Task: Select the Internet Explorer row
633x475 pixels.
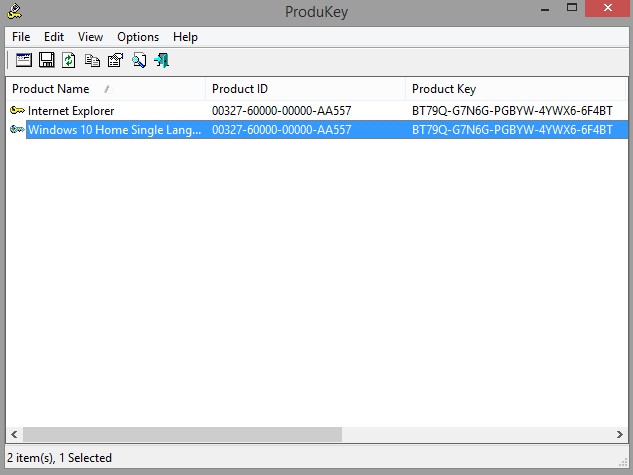Action: (x=317, y=111)
